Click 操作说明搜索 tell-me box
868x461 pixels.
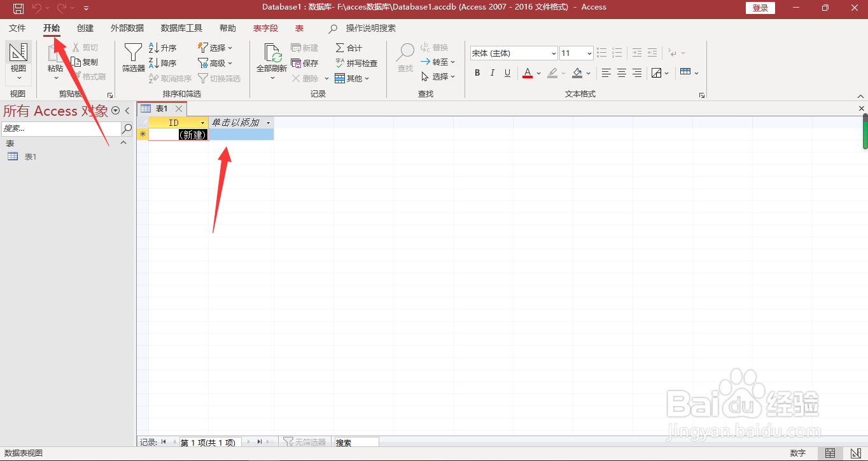[x=371, y=28]
